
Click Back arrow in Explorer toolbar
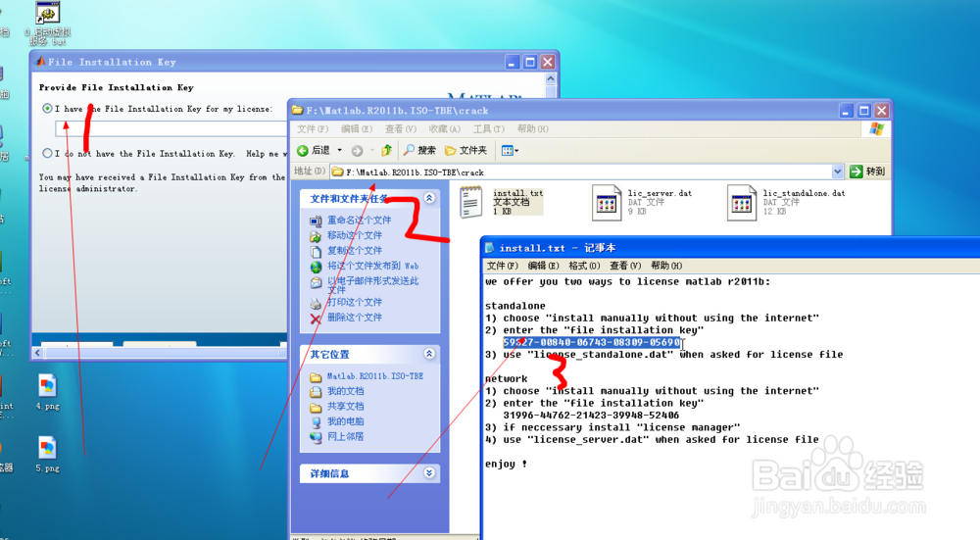[314, 151]
